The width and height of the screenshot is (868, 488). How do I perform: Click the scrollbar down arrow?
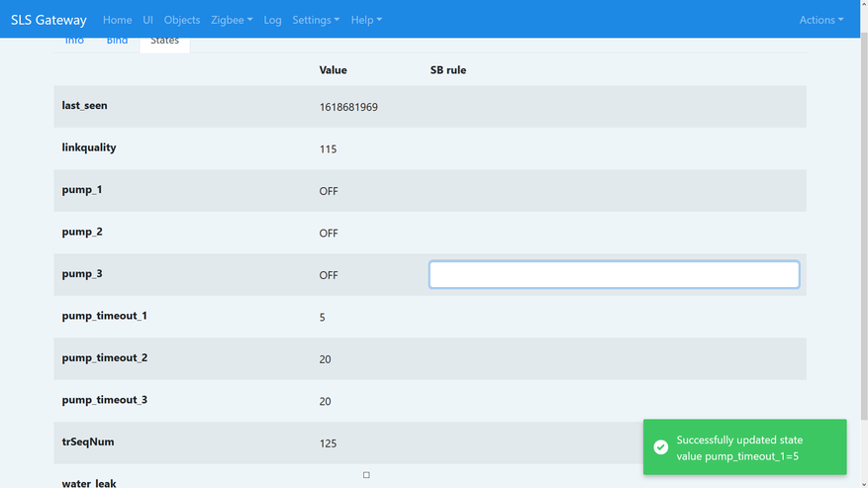863,483
